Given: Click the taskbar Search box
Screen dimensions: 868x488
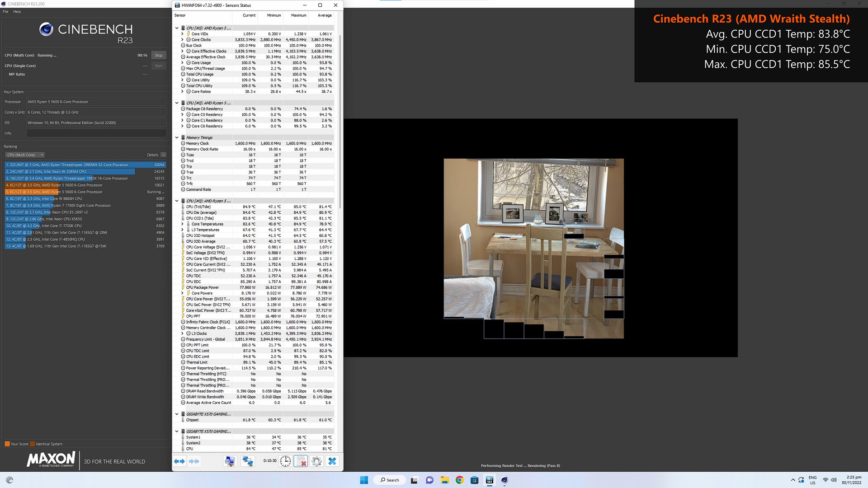Looking at the screenshot, I should pyautogui.click(x=390, y=480).
